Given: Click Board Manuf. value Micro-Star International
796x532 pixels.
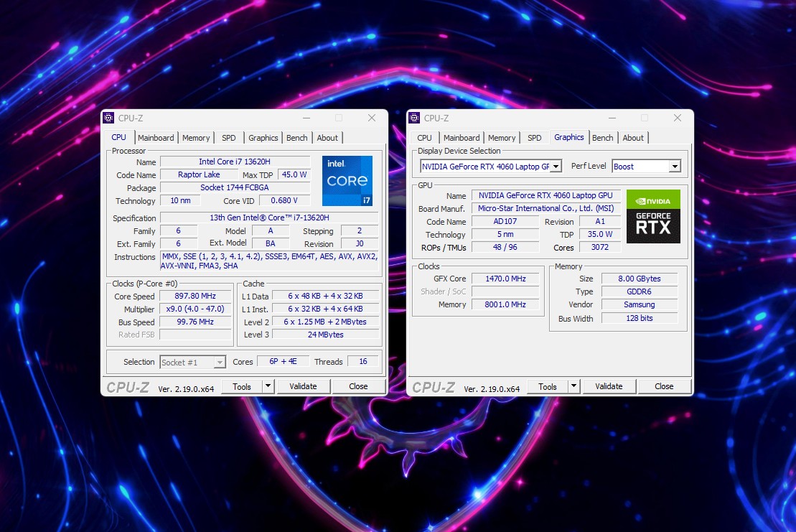Looking at the screenshot, I should pyautogui.click(x=546, y=208).
